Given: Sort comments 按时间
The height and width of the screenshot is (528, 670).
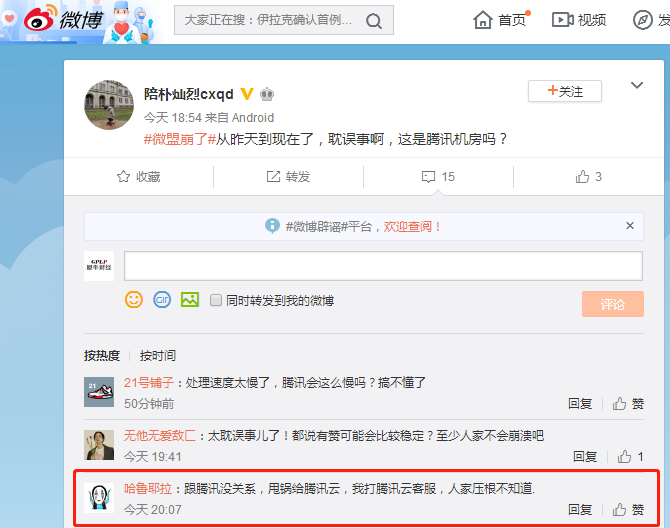Looking at the screenshot, I should tap(158, 355).
